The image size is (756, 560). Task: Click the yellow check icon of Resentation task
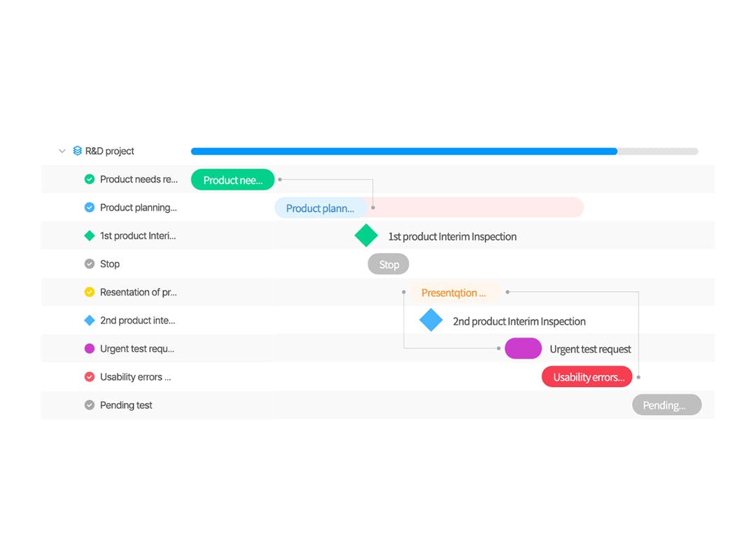click(90, 292)
